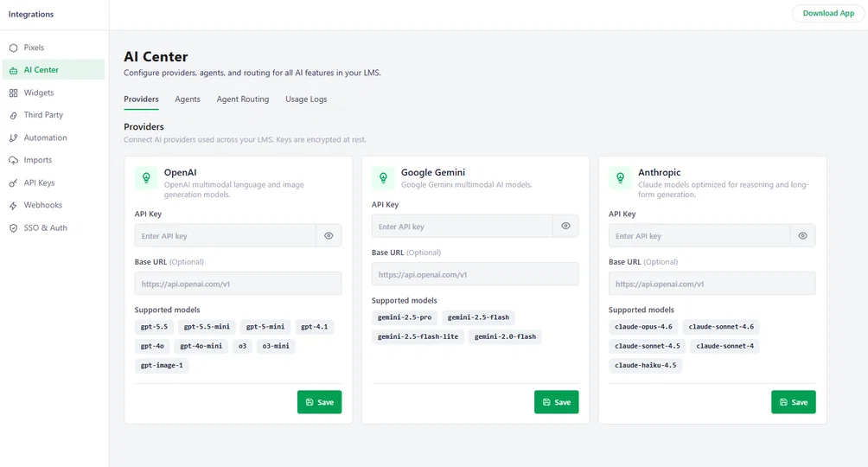Save the OpenAI provider settings

[319, 402]
